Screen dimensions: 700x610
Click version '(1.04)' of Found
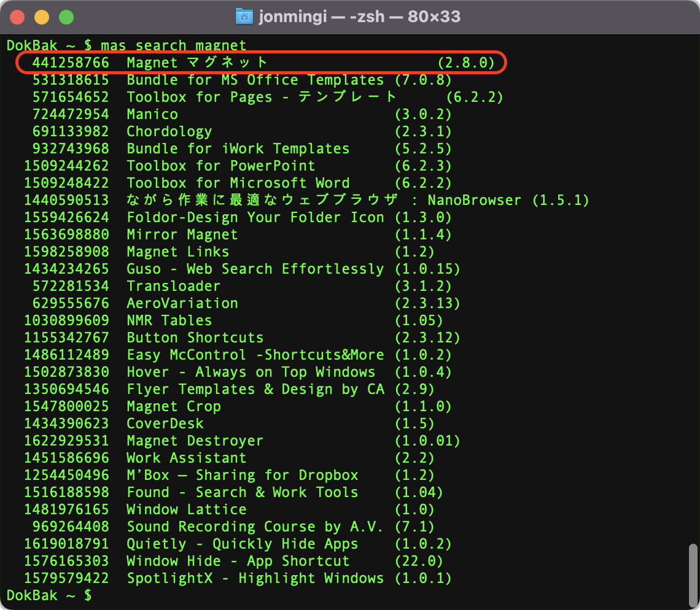419,492
